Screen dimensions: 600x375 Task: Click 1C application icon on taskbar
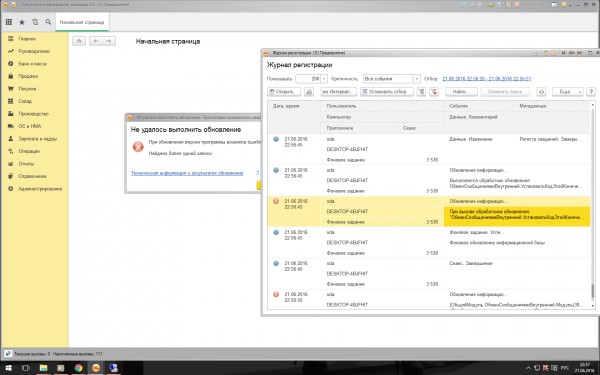[x=96, y=368]
